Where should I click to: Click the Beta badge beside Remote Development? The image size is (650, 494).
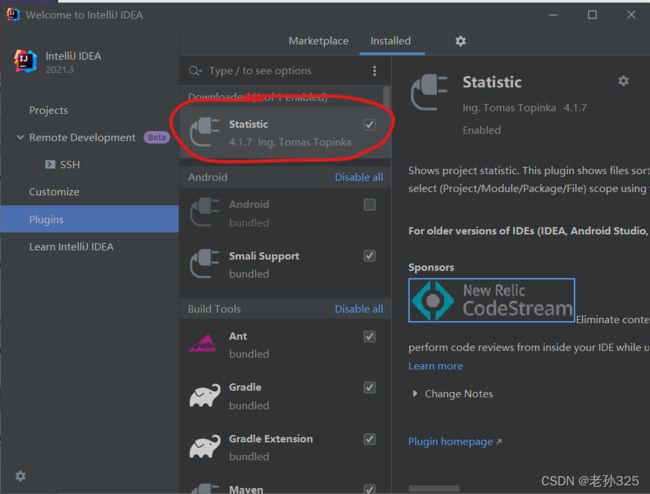[157, 137]
